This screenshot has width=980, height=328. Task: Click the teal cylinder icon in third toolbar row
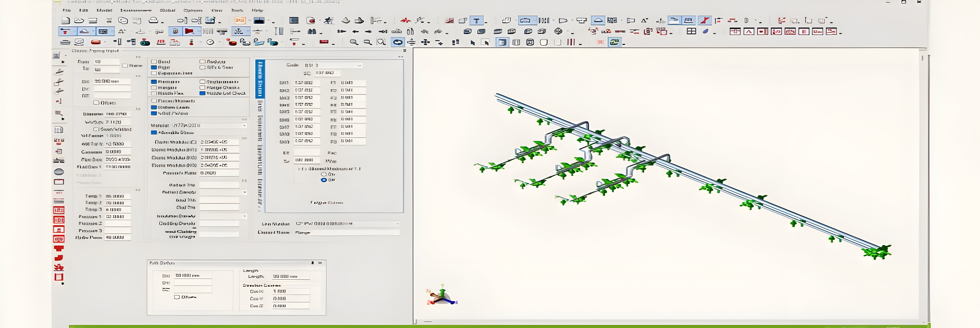(x=145, y=42)
